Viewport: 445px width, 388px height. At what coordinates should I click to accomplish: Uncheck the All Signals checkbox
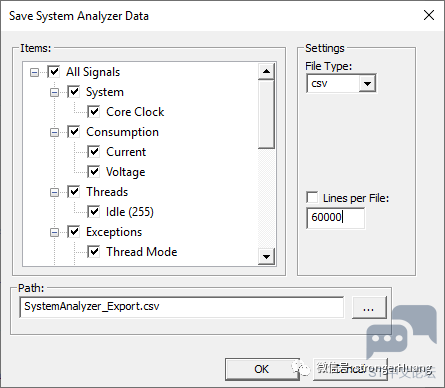point(54,72)
